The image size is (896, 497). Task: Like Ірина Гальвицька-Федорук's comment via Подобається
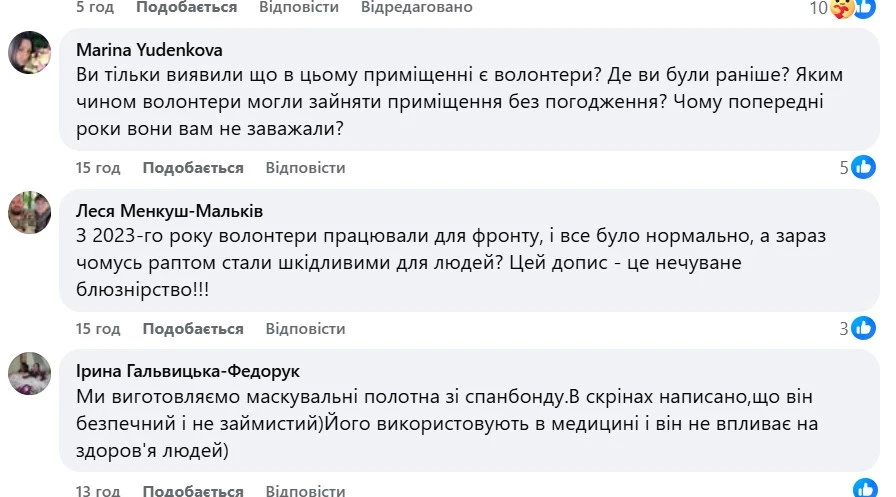click(x=193, y=490)
